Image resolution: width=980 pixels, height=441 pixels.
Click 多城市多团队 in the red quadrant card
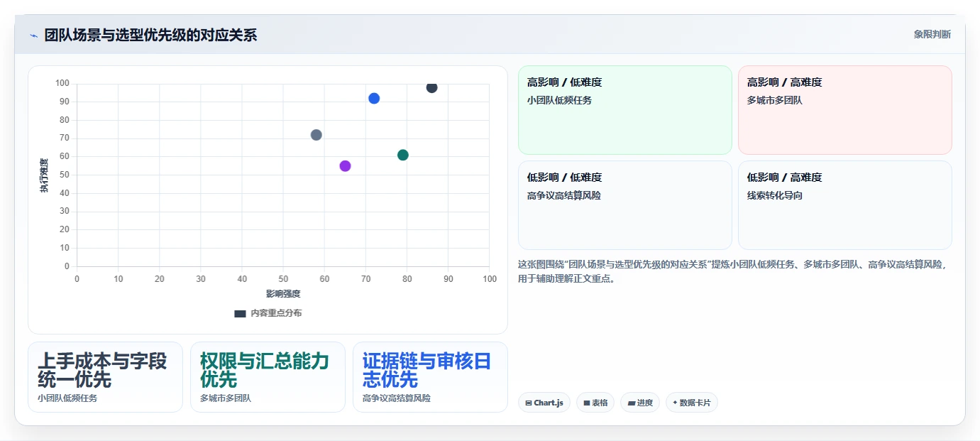click(775, 100)
